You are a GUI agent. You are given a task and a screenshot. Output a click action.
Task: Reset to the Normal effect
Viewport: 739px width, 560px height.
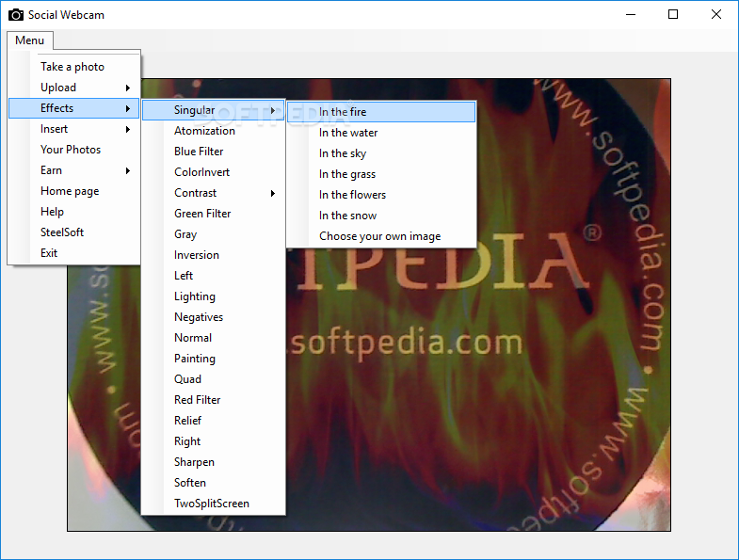pyautogui.click(x=214, y=339)
